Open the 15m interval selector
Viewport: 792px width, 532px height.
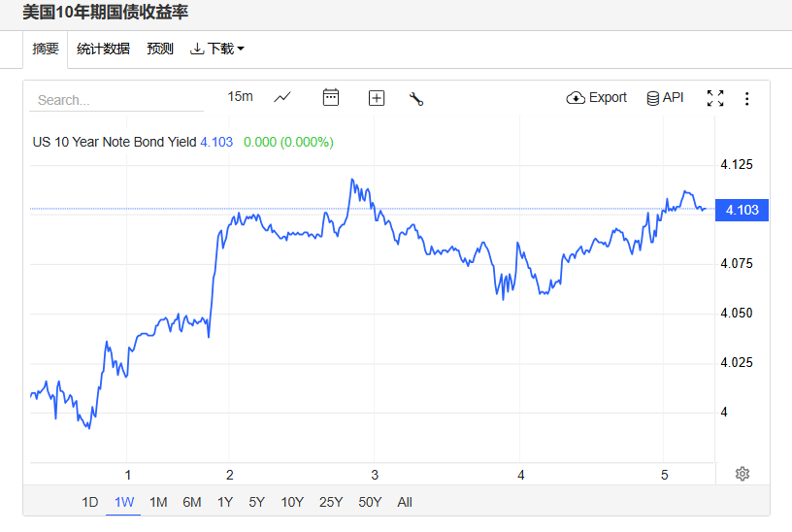click(x=240, y=96)
